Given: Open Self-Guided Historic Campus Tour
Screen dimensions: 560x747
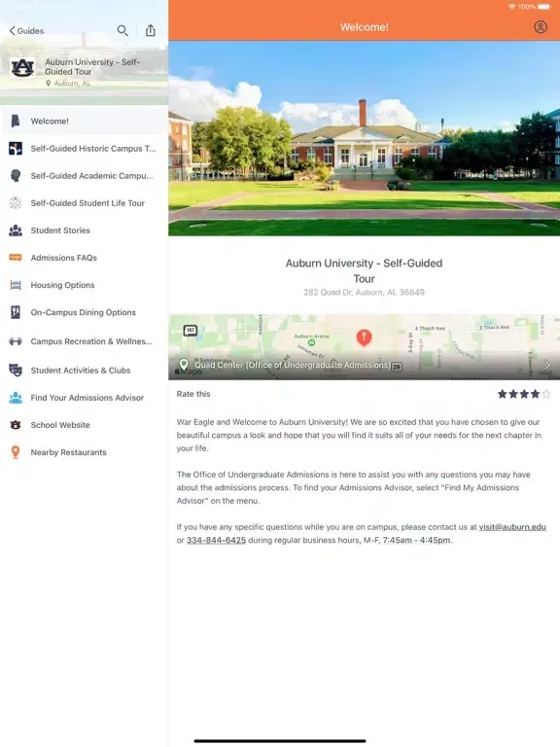Looking at the screenshot, I should tap(85, 149).
